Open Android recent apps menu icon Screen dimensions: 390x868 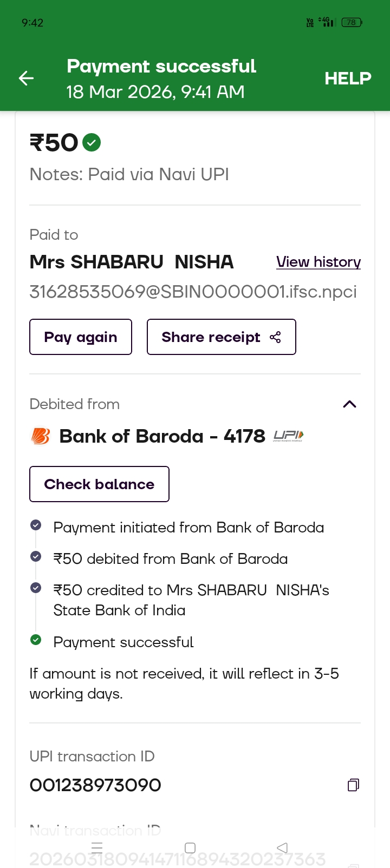click(x=97, y=847)
